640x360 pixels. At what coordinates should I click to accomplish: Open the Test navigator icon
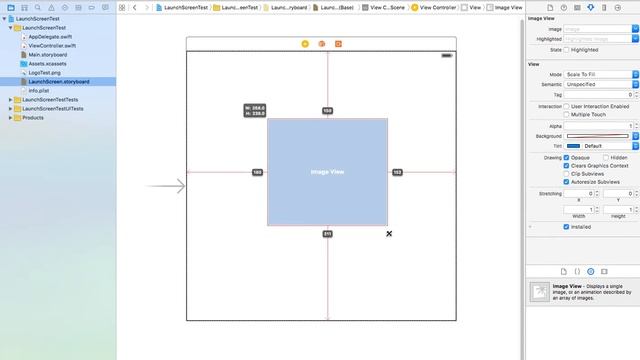pos(64,7)
